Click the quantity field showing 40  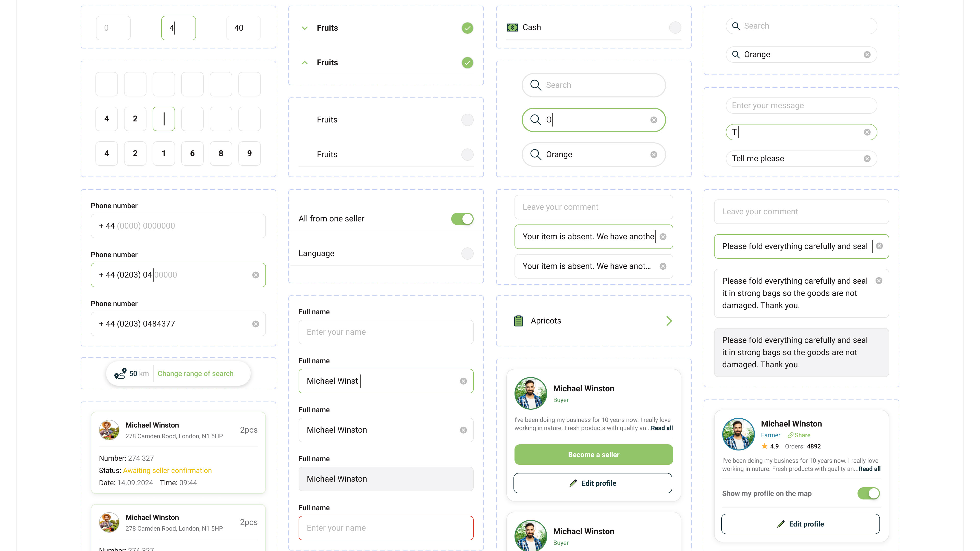pos(243,28)
